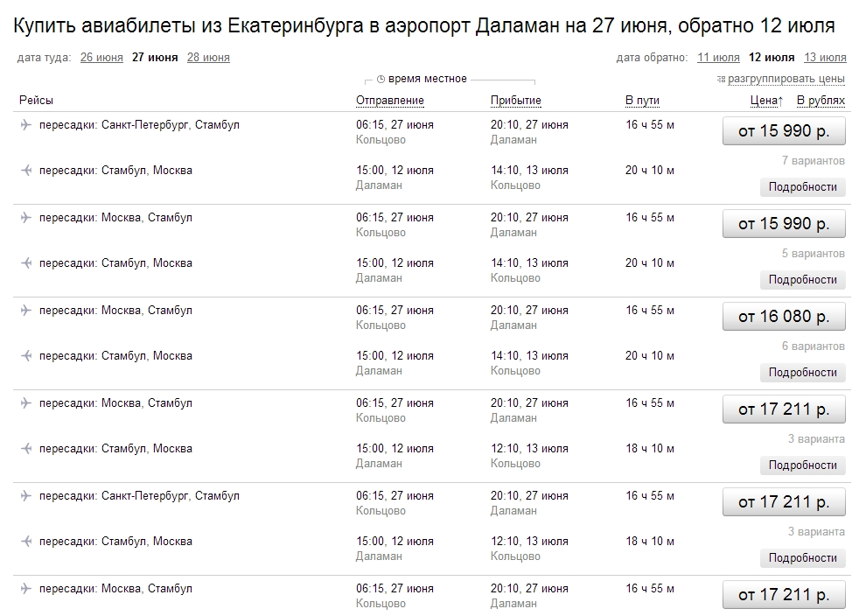Expand "Подробности" under 5 вариантов
The height and width of the screenshot is (616, 859).
click(x=802, y=280)
